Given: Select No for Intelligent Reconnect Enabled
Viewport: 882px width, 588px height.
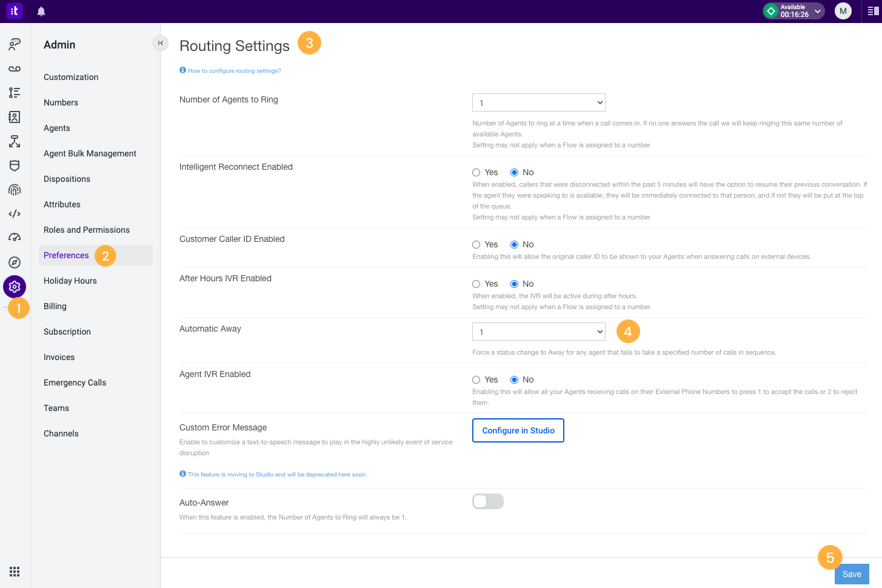Looking at the screenshot, I should (x=515, y=173).
